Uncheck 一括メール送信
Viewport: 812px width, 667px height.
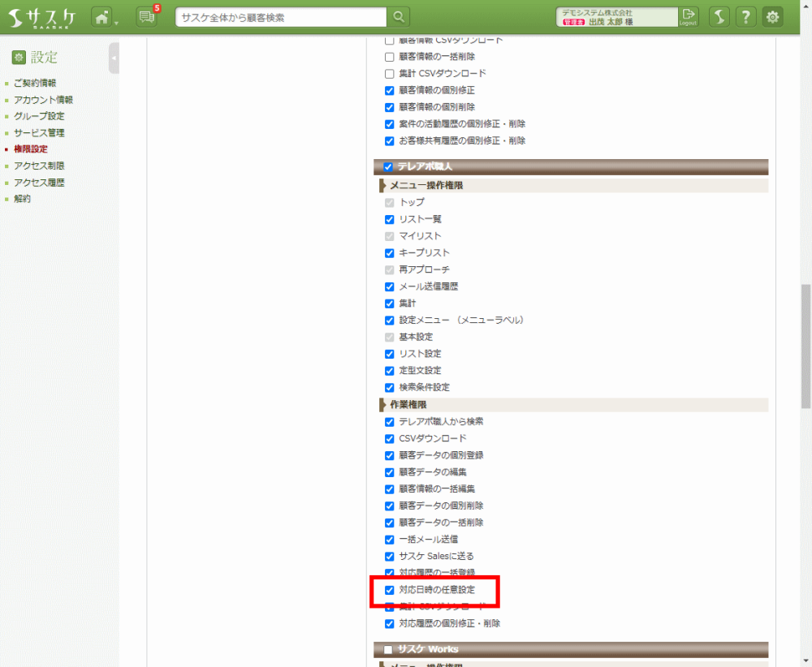point(390,540)
